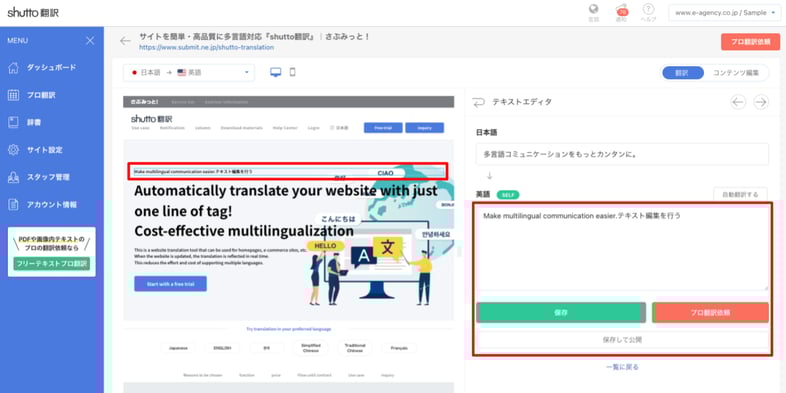786x393 pixels.
Task: Click Start with a free trial button
Action: coord(170,284)
